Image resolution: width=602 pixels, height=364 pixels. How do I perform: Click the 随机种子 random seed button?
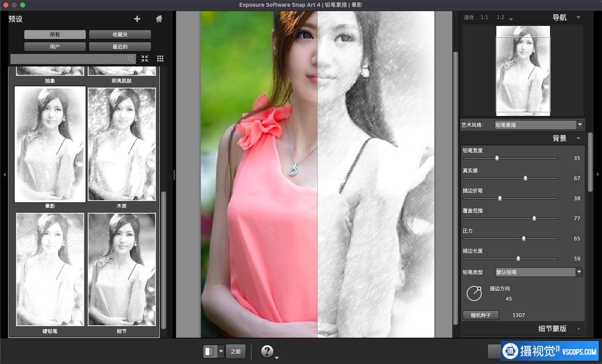pos(481,315)
